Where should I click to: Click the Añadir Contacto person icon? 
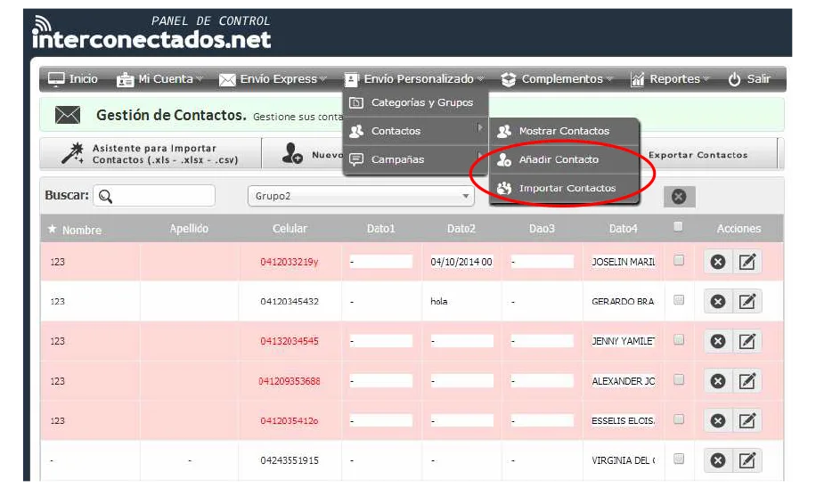[503, 159]
